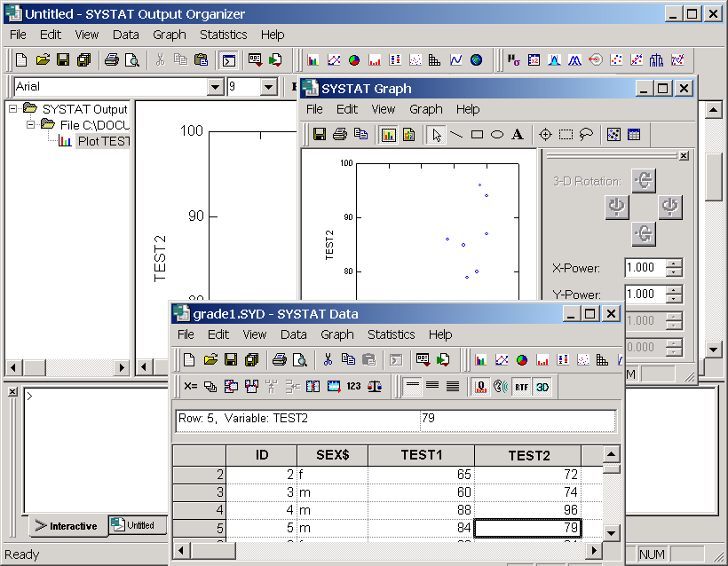This screenshot has height=566, width=728.
Task: Open the View menu in SYSTAT Graph window
Action: pos(383,109)
